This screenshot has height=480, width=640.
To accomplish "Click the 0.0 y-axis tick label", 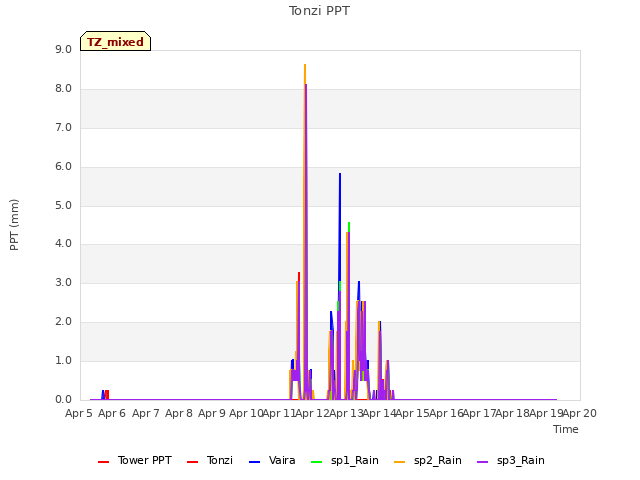I will pos(63,400).
